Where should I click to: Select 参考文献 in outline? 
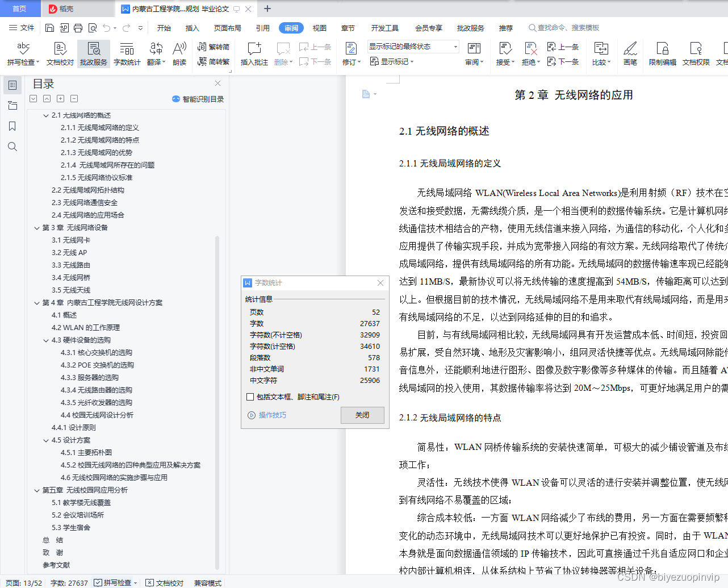point(56,565)
